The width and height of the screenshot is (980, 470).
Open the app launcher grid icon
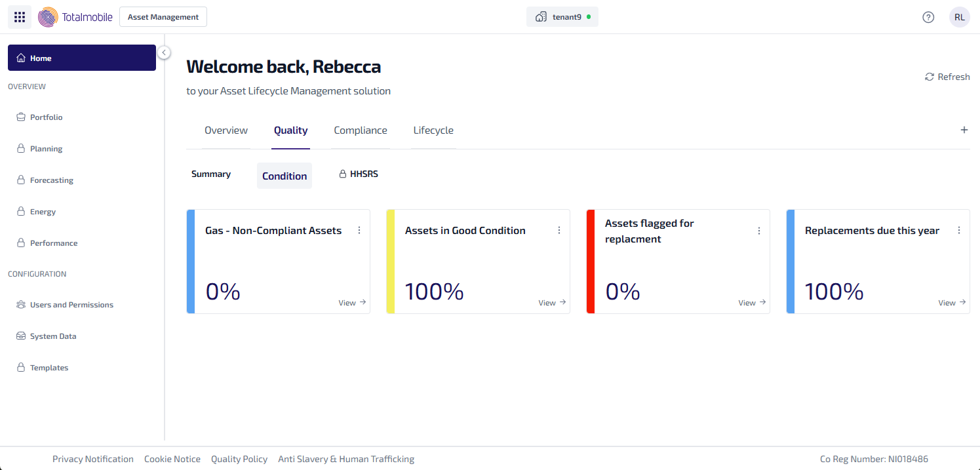20,17
